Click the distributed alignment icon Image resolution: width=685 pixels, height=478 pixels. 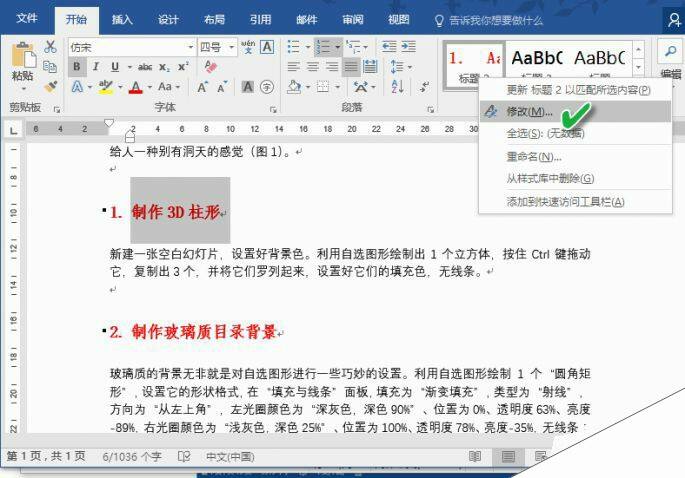[370, 67]
